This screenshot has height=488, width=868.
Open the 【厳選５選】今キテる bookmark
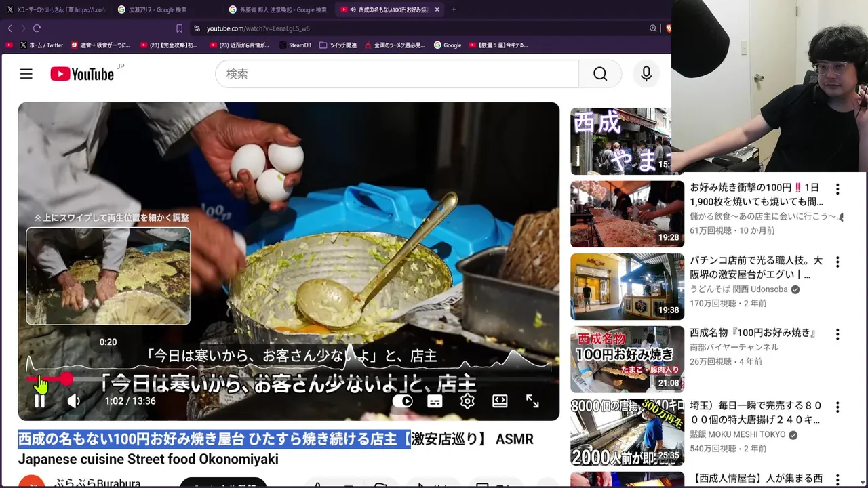[x=498, y=45]
